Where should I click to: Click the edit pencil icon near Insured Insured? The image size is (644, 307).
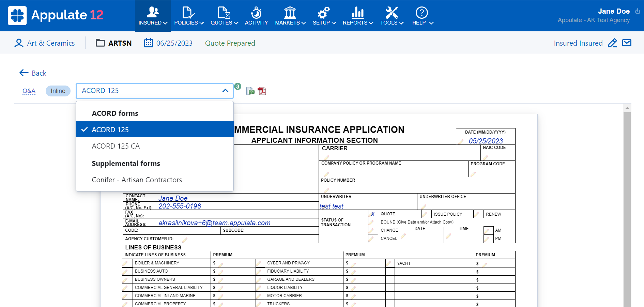tap(612, 43)
